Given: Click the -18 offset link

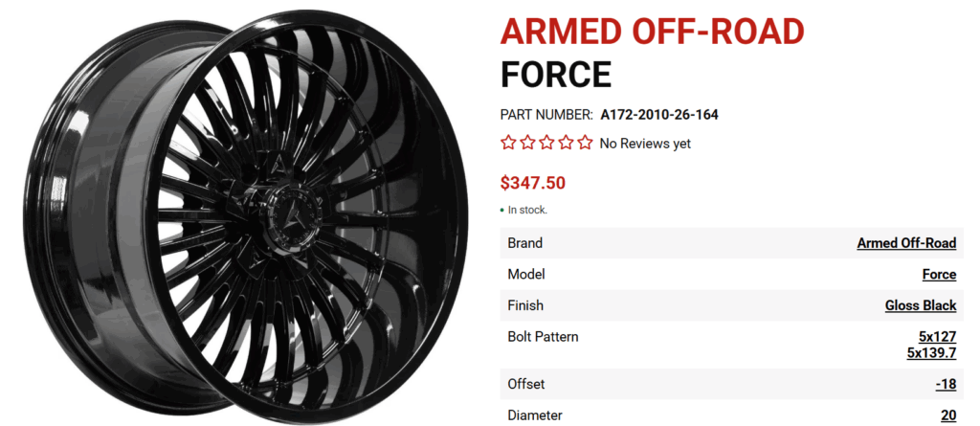Looking at the screenshot, I should point(946,384).
